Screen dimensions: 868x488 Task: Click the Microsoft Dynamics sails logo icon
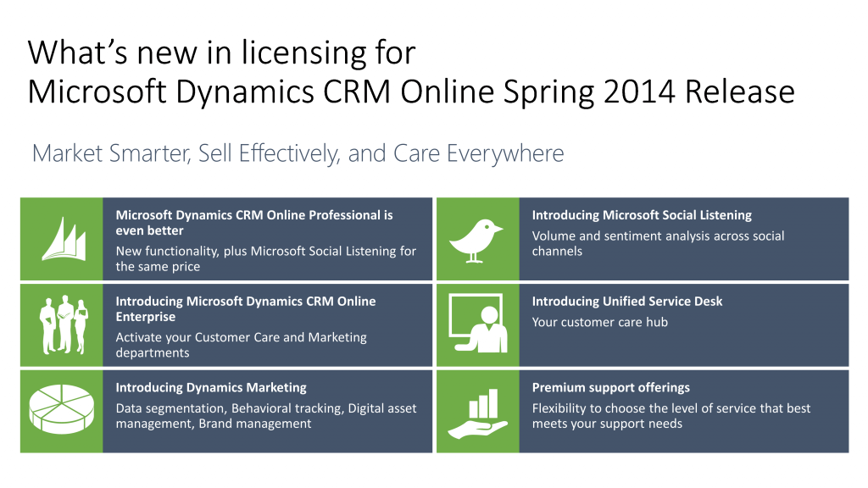(x=64, y=239)
